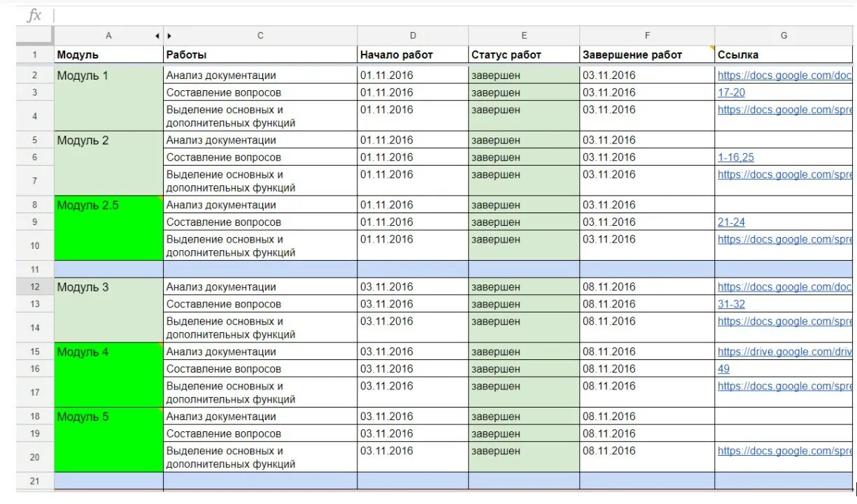Viewport: 857px width, 504px height.
Task: Open the '1-16,25' link
Action: [736, 157]
